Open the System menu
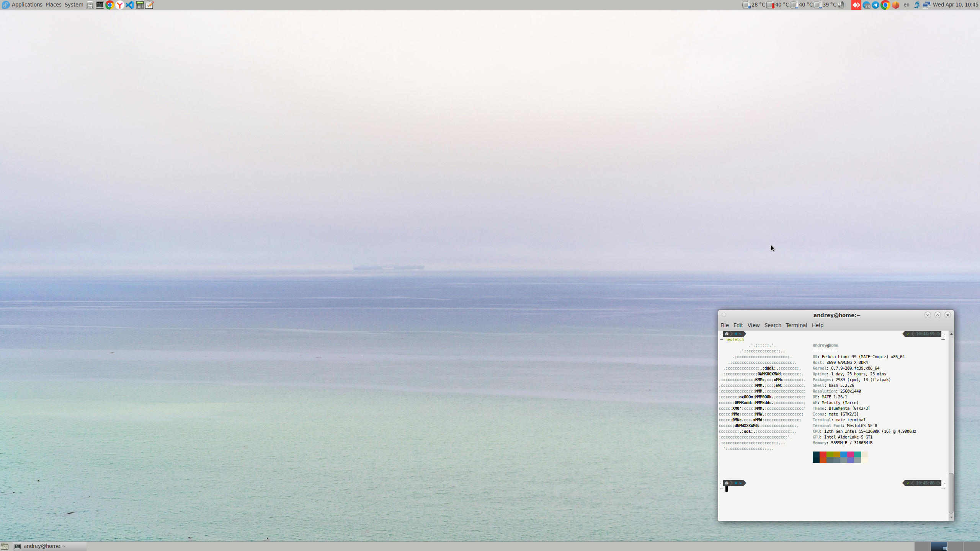 (x=74, y=5)
